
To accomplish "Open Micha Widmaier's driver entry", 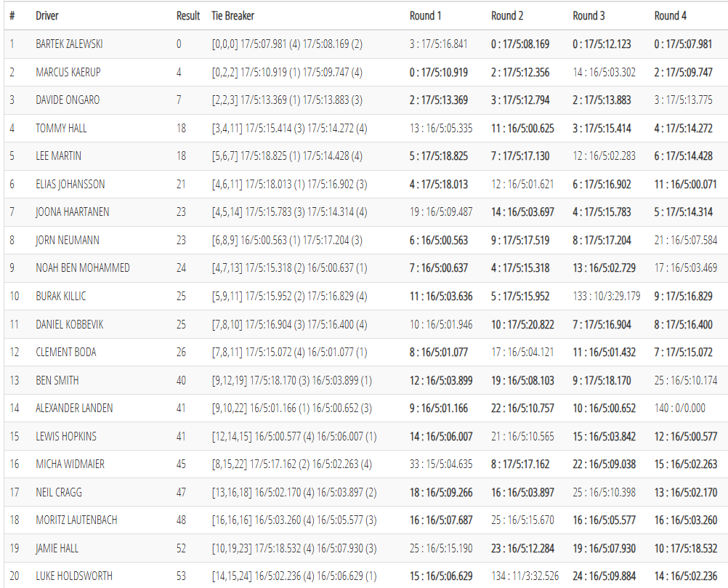I will [71, 464].
